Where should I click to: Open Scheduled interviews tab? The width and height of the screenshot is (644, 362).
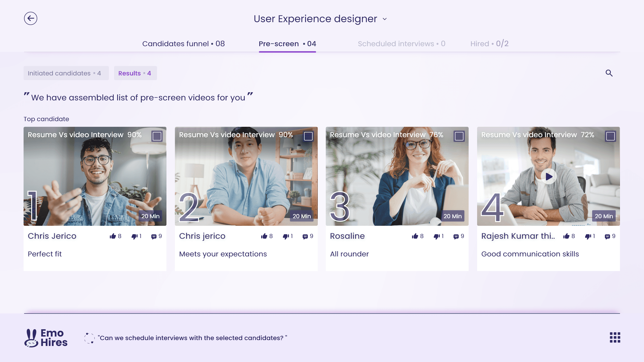click(401, 44)
